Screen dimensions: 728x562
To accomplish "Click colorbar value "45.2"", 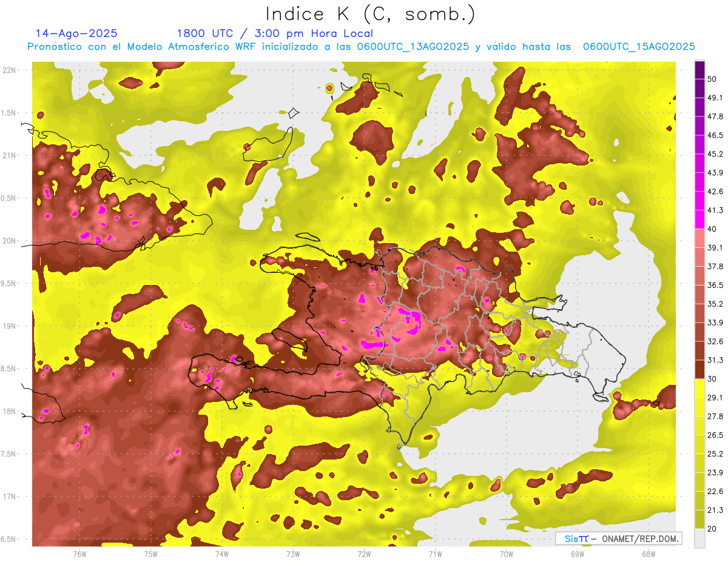I will point(715,154).
